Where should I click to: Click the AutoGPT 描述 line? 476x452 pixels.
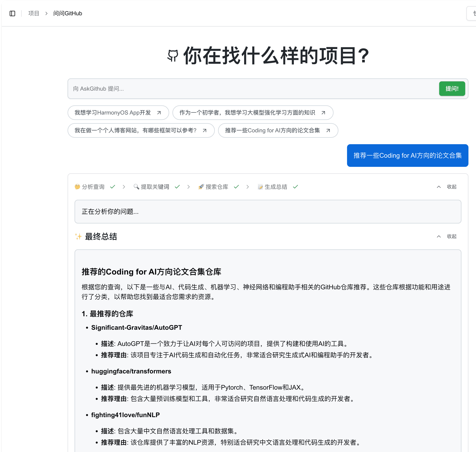pyautogui.click(x=225, y=344)
